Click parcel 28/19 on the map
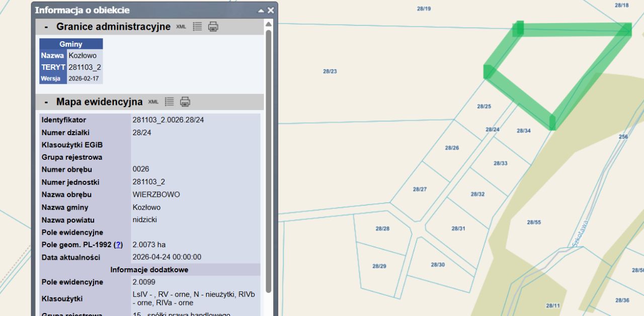This screenshot has height=316, width=644. (424, 9)
